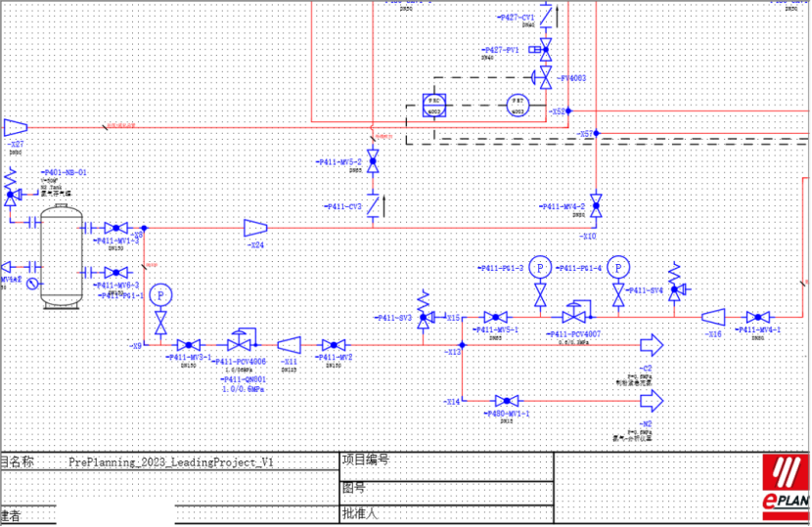
Task: Click the -P411-PCV4007 tag label
Action: pos(574,334)
